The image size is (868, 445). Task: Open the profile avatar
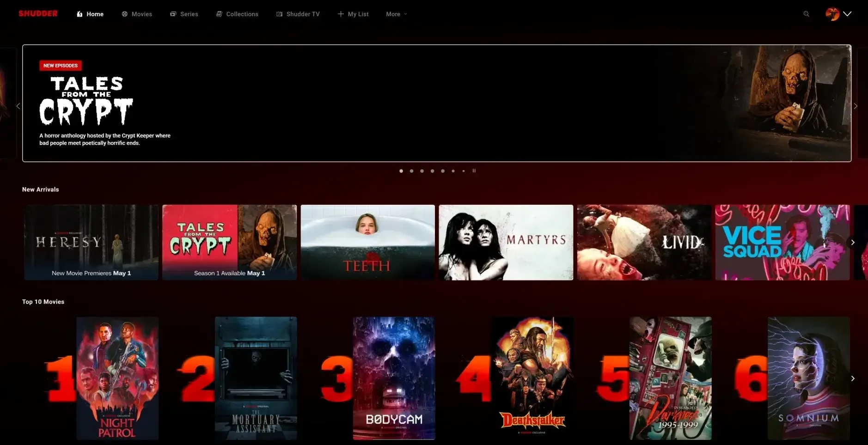pos(832,14)
